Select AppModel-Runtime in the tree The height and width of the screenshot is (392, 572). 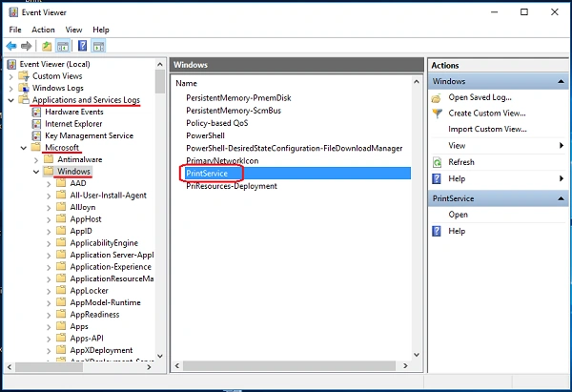click(x=106, y=302)
